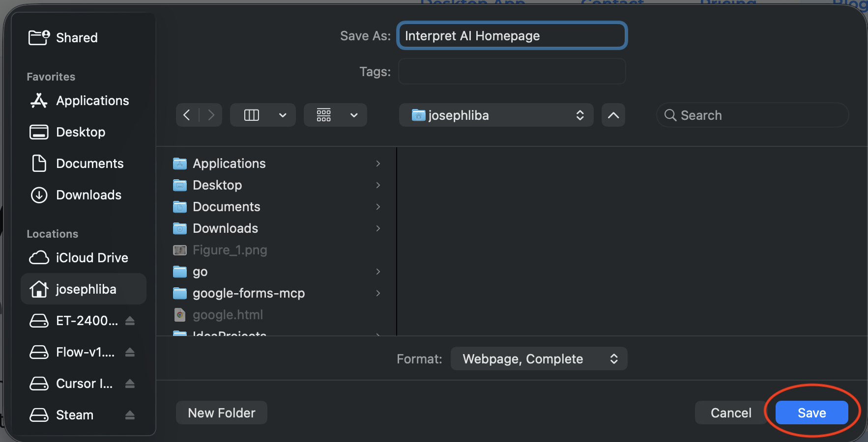
Task: Click the Search field
Action: [x=752, y=115]
